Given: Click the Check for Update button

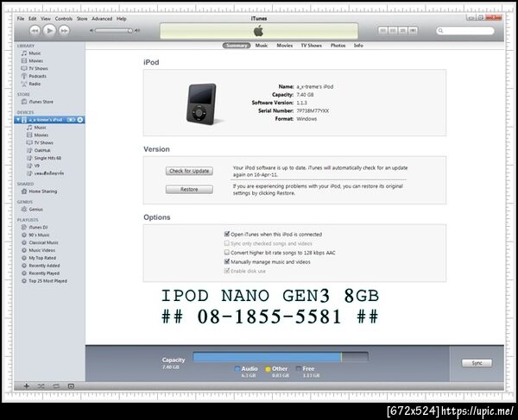Looking at the screenshot, I should [x=189, y=171].
